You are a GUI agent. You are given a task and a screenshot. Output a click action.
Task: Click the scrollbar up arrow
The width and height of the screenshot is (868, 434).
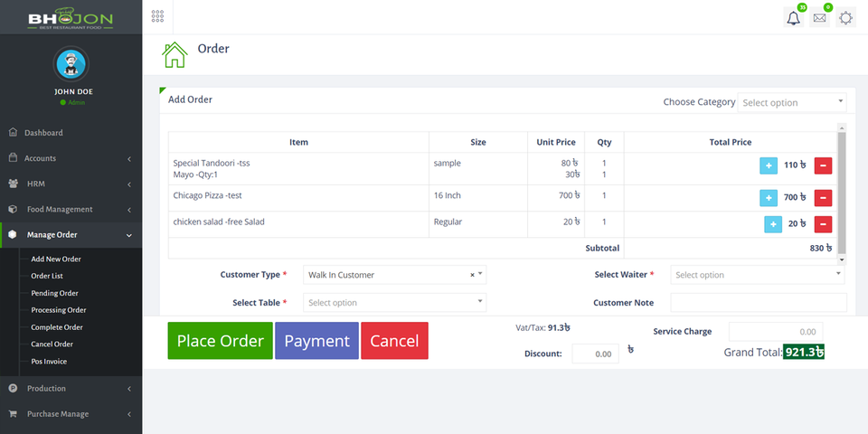[x=842, y=127]
